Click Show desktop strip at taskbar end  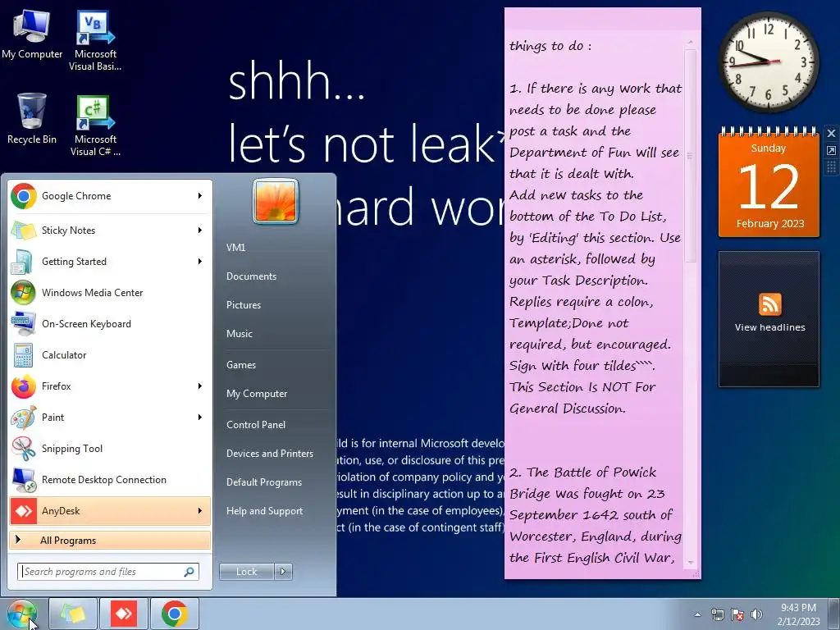pyautogui.click(x=835, y=614)
